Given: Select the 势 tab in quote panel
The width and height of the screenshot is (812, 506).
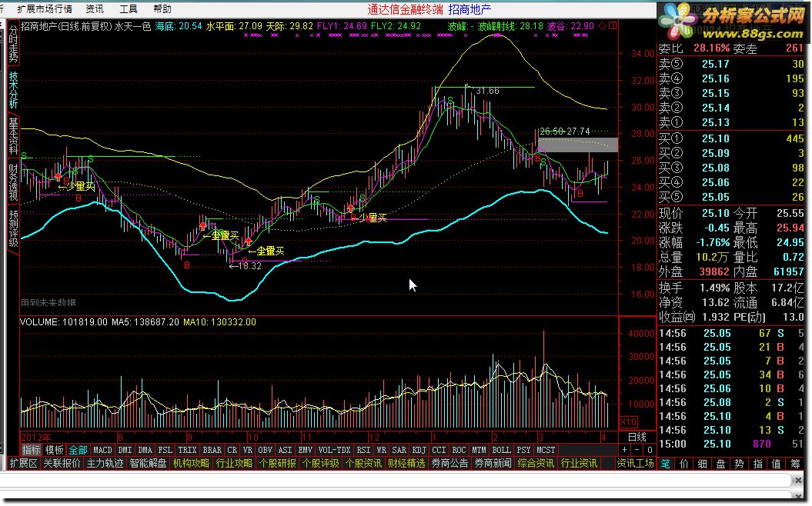Looking at the screenshot, I should pos(740,464).
